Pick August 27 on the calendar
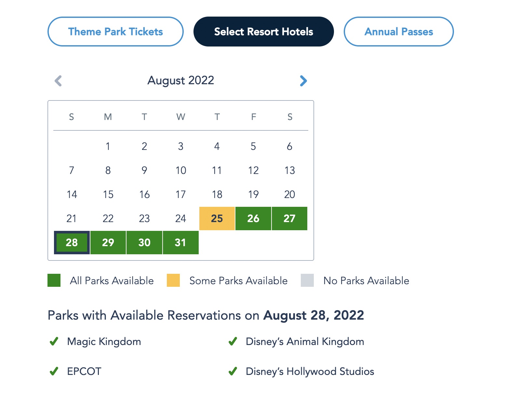Viewport: 532px width, 398px height. pos(289,219)
